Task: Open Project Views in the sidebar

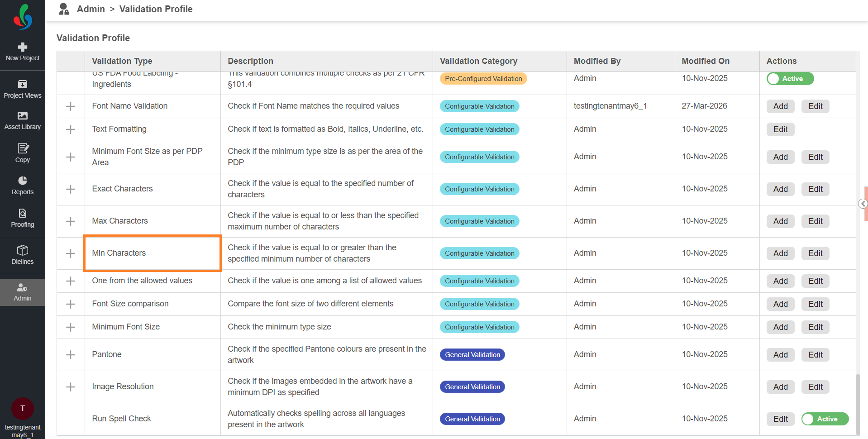Action: [23, 89]
